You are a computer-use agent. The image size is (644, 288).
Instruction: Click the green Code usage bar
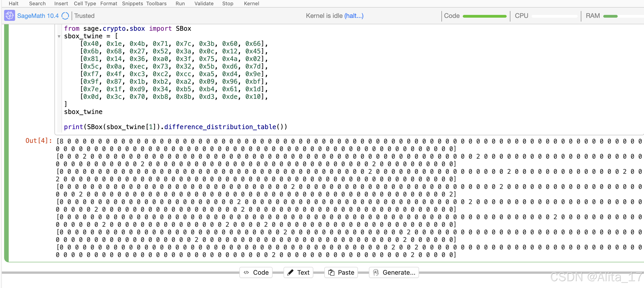(484, 16)
